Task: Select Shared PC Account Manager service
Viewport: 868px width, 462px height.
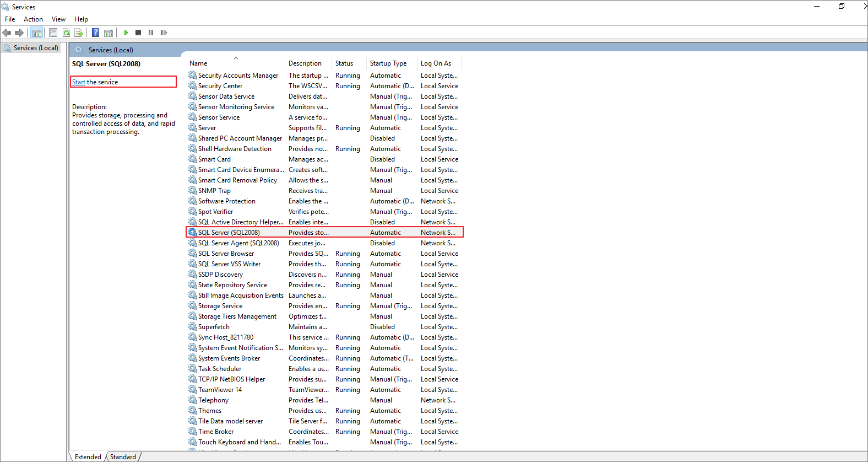Action: [x=240, y=138]
